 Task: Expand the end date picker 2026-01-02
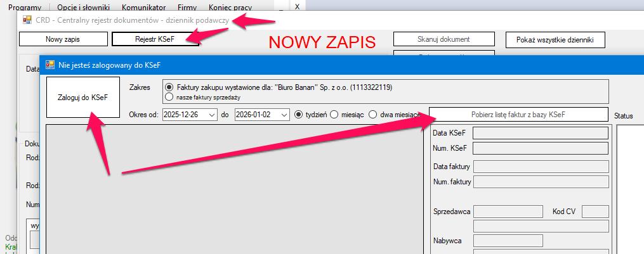tap(283, 115)
